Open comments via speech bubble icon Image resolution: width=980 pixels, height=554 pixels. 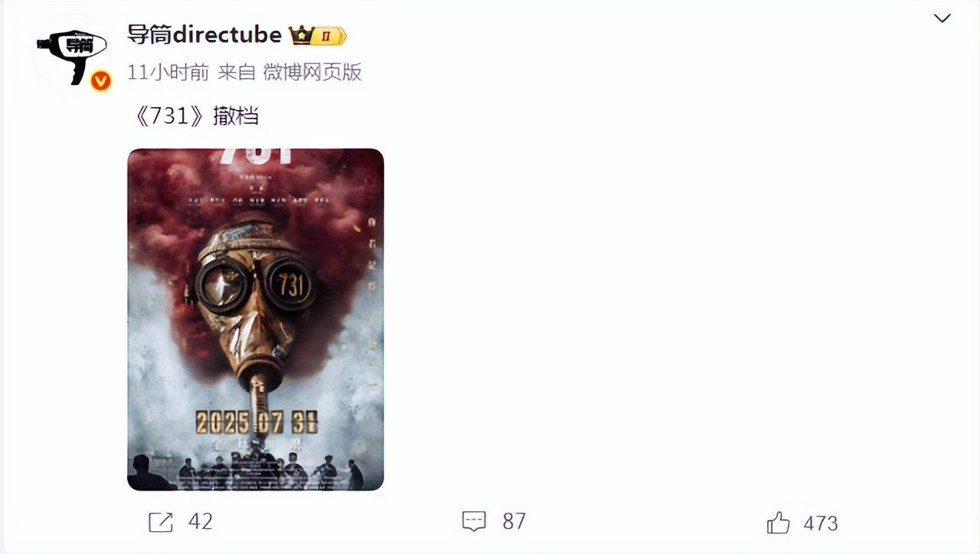[x=475, y=522]
